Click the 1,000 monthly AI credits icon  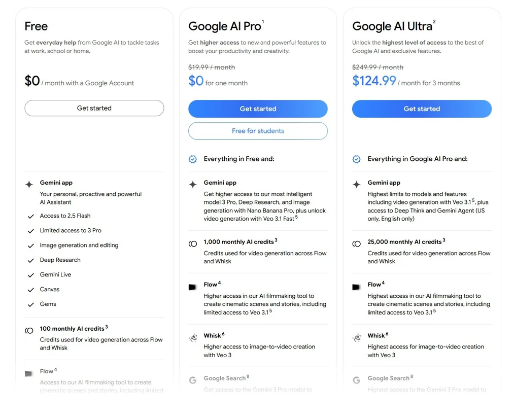coord(193,244)
